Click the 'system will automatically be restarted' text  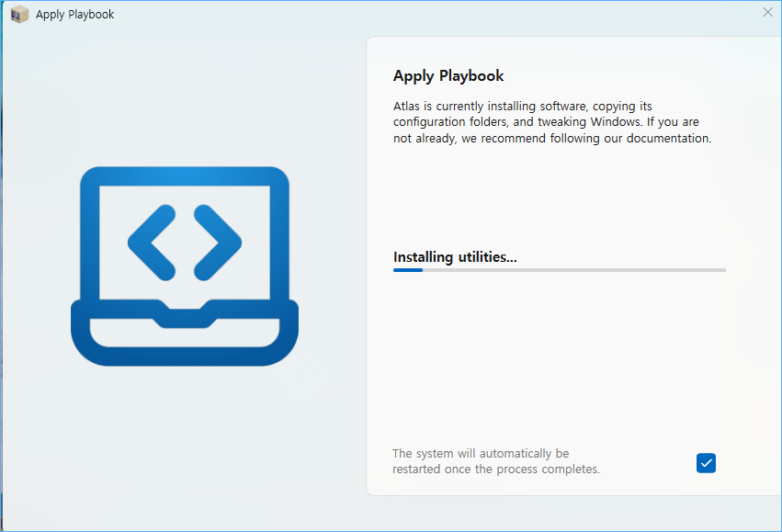coord(495,461)
